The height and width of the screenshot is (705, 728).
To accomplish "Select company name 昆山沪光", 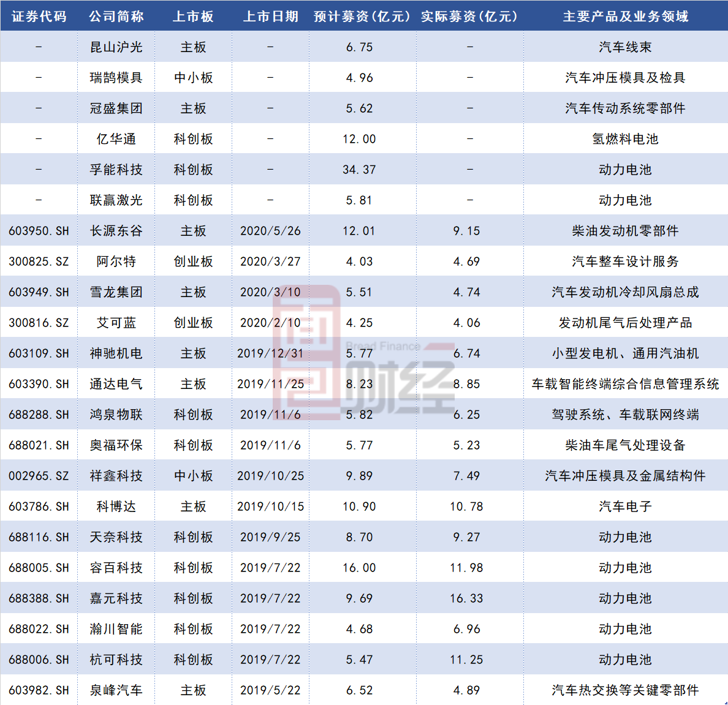I will (115, 46).
